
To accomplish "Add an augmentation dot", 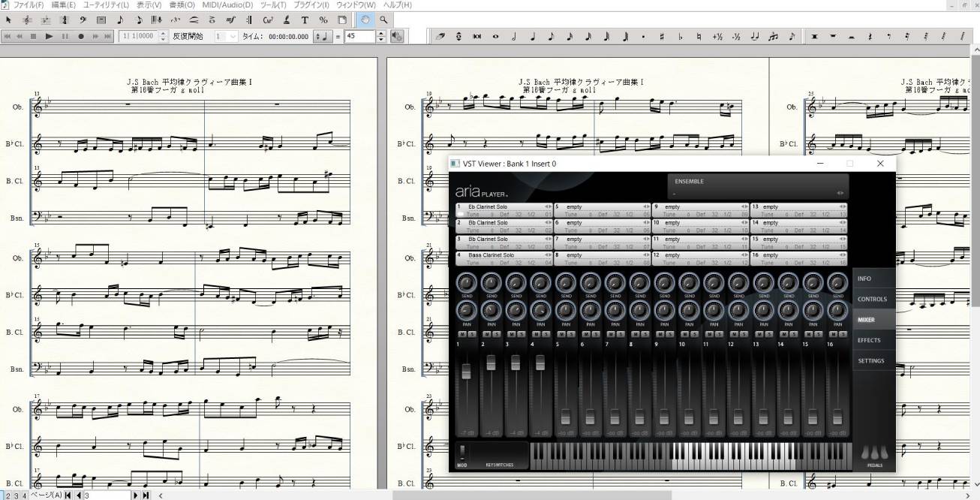I will [643, 36].
